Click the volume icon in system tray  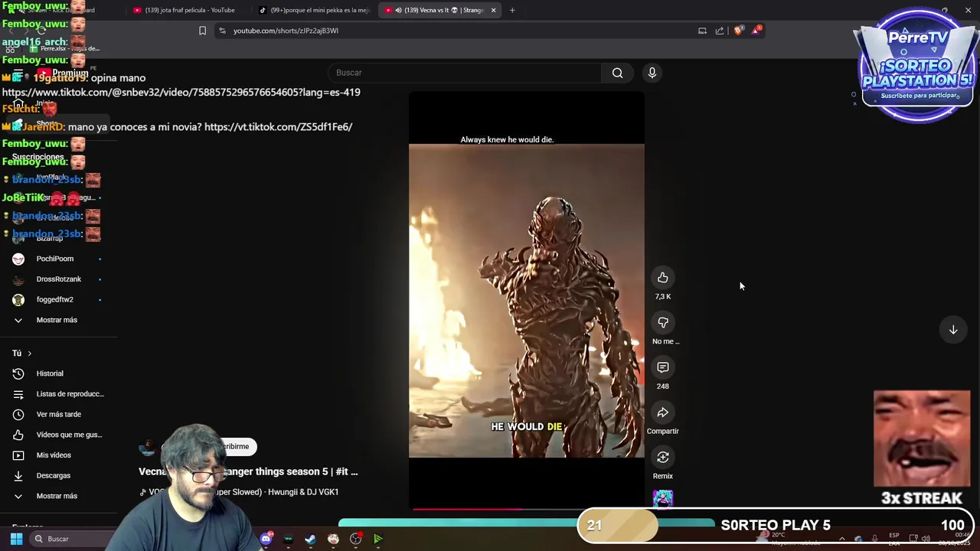926,539
